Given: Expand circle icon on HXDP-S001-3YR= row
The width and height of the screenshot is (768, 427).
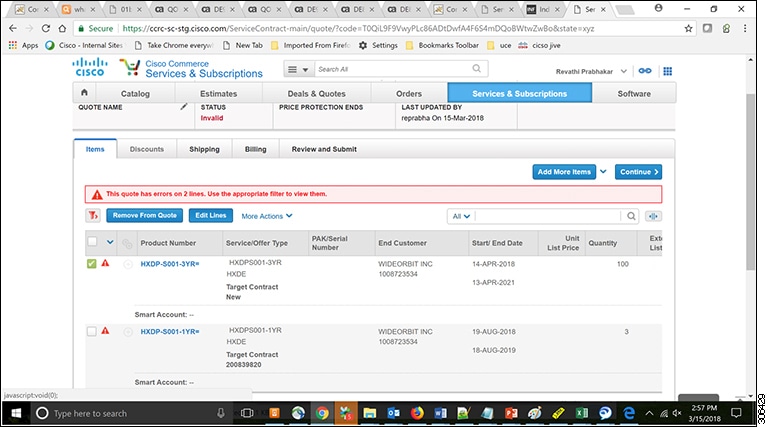Looking at the screenshot, I should (128, 264).
